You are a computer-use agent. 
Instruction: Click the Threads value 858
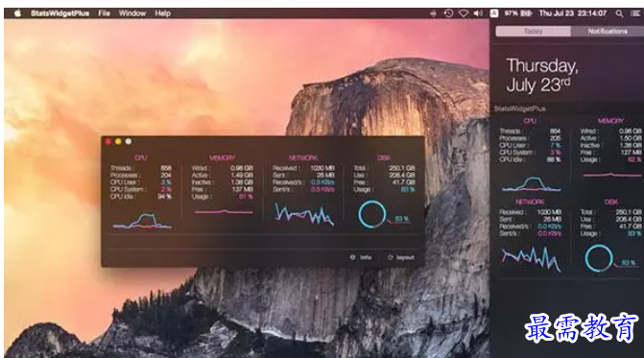pyautogui.click(x=166, y=168)
